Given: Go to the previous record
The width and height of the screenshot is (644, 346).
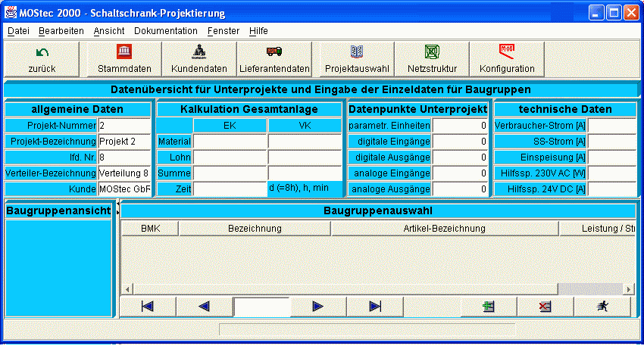Looking at the screenshot, I should [204, 306].
